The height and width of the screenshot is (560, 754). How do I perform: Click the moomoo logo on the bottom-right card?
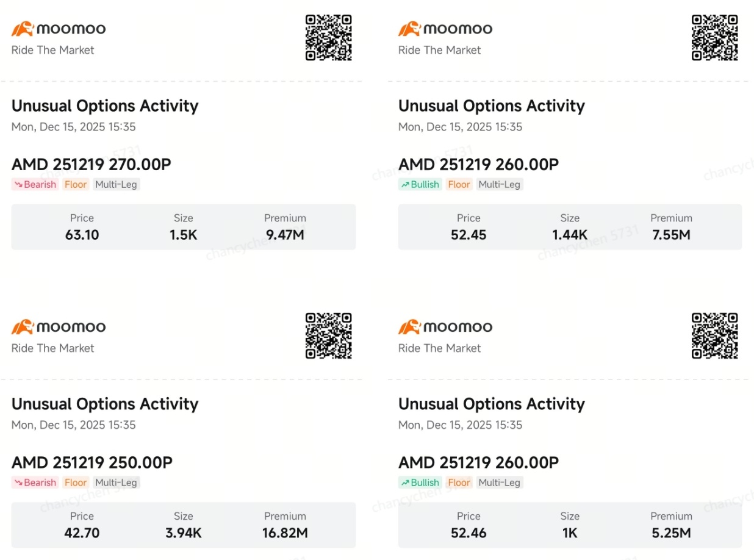coord(444,326)
